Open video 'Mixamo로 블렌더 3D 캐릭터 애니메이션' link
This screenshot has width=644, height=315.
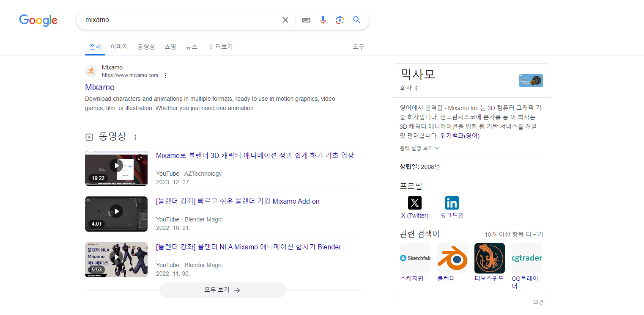click(255, 155)
